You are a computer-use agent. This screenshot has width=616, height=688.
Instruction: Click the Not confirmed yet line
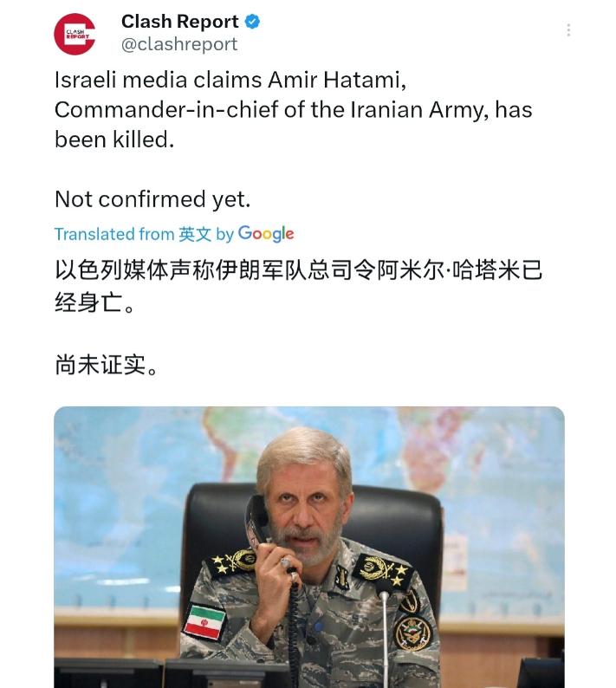point(152,199)
